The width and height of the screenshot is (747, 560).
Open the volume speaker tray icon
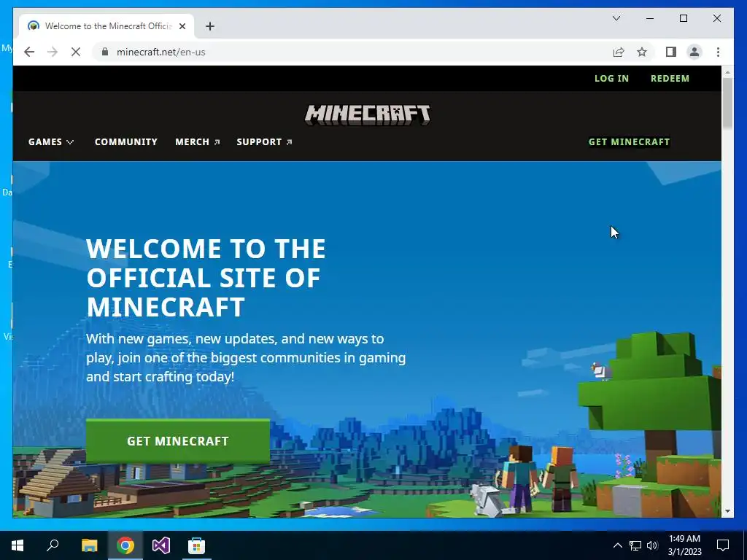pos(652,545)
